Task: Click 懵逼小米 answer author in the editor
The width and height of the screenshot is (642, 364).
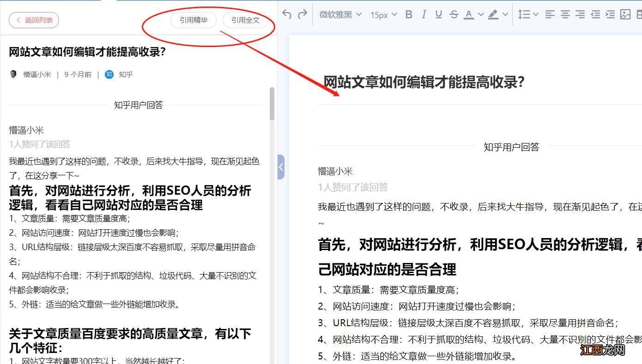Action: pyautogui.click(x=335, y=171)
